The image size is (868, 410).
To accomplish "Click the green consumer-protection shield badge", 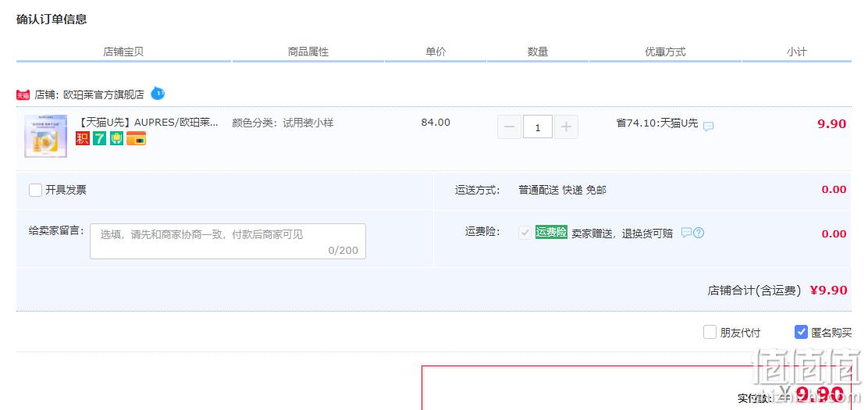I will click(x=116, y=138).
